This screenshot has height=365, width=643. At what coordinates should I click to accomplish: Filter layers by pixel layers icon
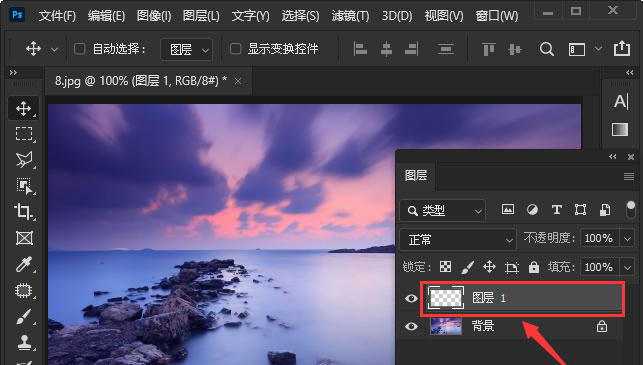pos(508,210)
